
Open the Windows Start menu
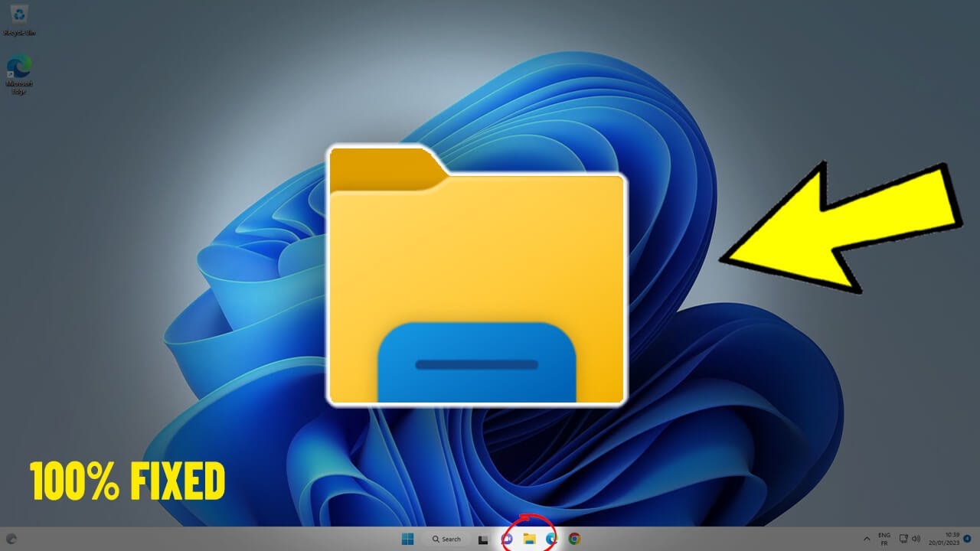[407, 539]
